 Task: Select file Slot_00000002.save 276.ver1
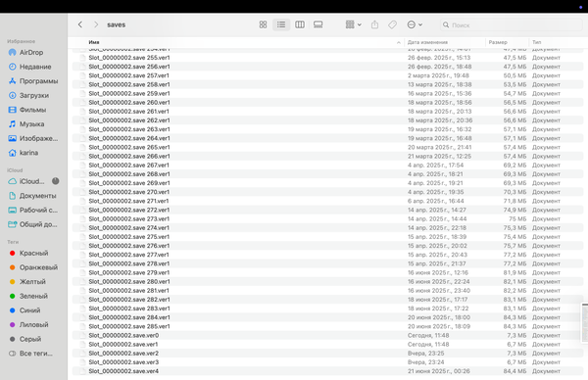[327, 246]
